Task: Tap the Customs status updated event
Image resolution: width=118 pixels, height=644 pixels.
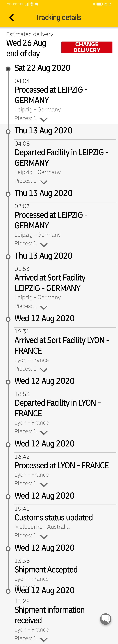Action: click(53, 517)
